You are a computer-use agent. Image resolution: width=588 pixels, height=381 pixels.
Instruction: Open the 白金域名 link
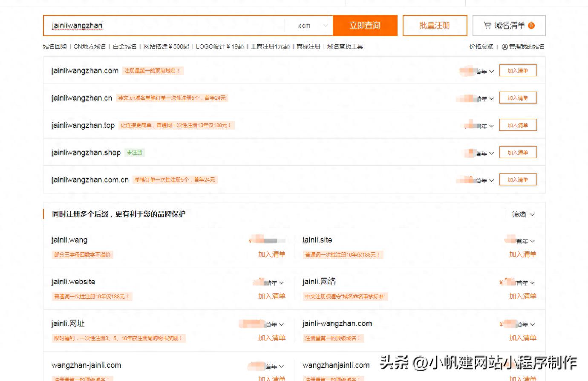[124, 46]
